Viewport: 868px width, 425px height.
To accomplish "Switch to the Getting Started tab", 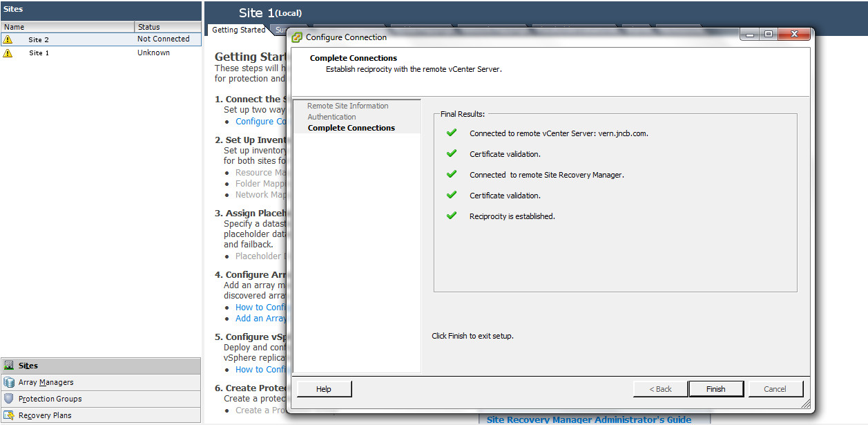I will [238, 30].
